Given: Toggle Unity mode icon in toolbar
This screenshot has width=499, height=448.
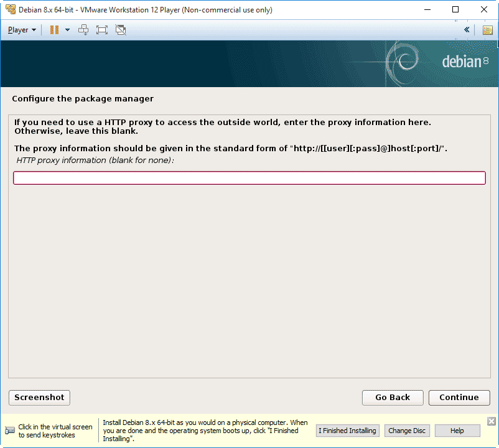Looking at the screenshot, I should pyautogui.click(x=121, y=30).
